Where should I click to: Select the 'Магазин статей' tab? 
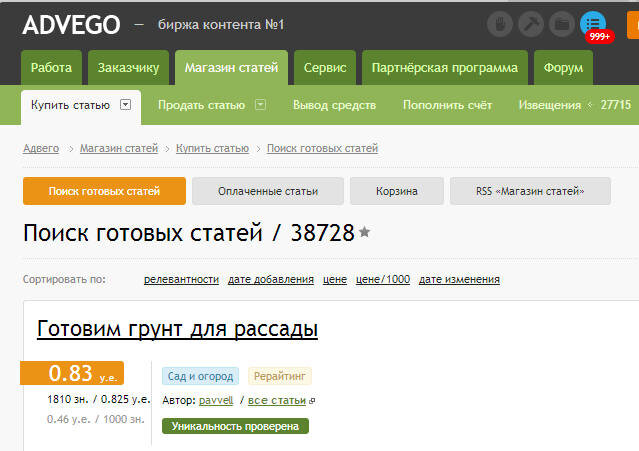231,68
